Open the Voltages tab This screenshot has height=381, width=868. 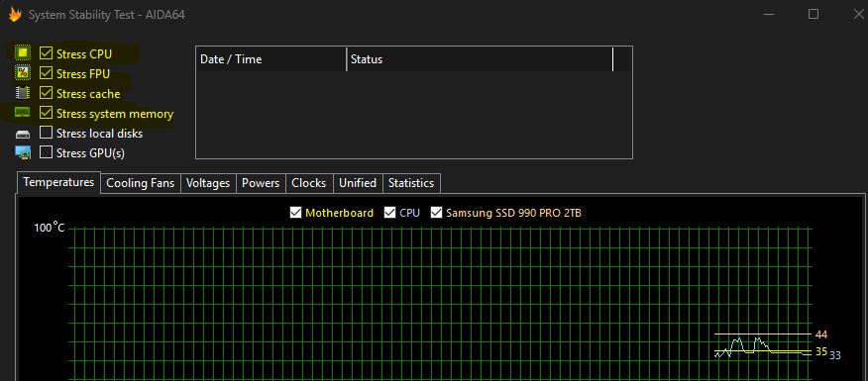[208, 183]
